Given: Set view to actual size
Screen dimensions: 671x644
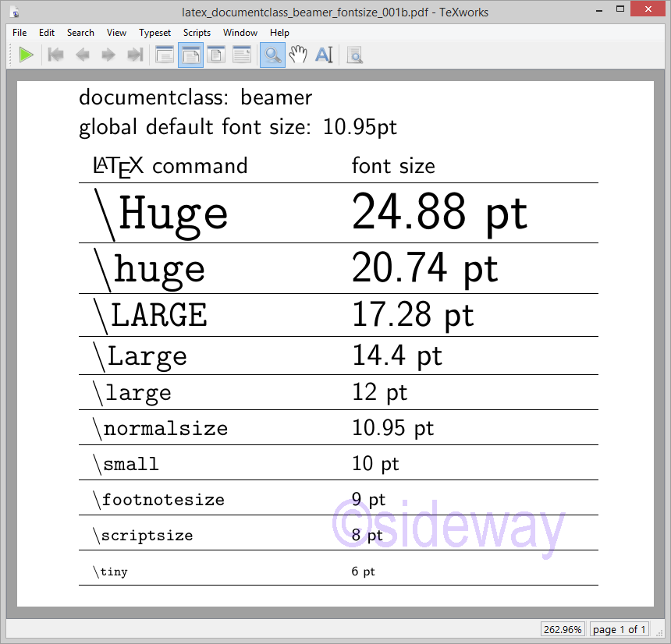Looking at the screenshot, I should (x=165, y=55).
